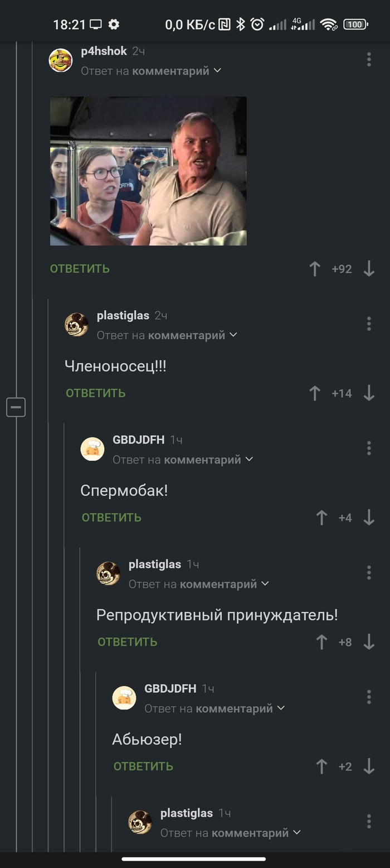Upvote the 'Членоносец!!!' comment
Viewport: 390px width, 868px height.
[315, 393]
